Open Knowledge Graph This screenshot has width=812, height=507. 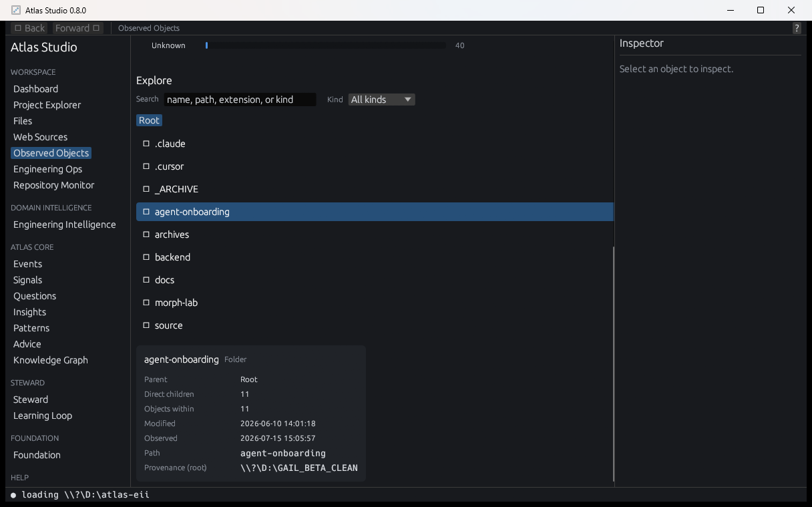(50, 360)
